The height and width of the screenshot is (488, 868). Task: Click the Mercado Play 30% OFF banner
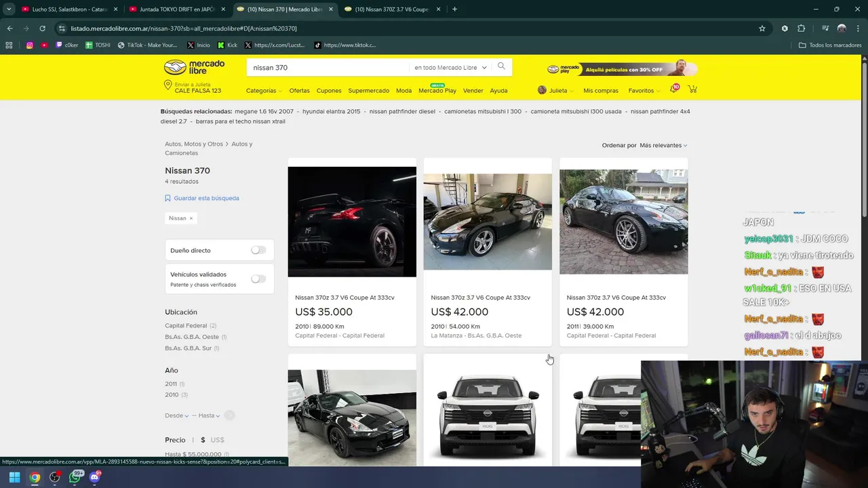tap(622, 69)
